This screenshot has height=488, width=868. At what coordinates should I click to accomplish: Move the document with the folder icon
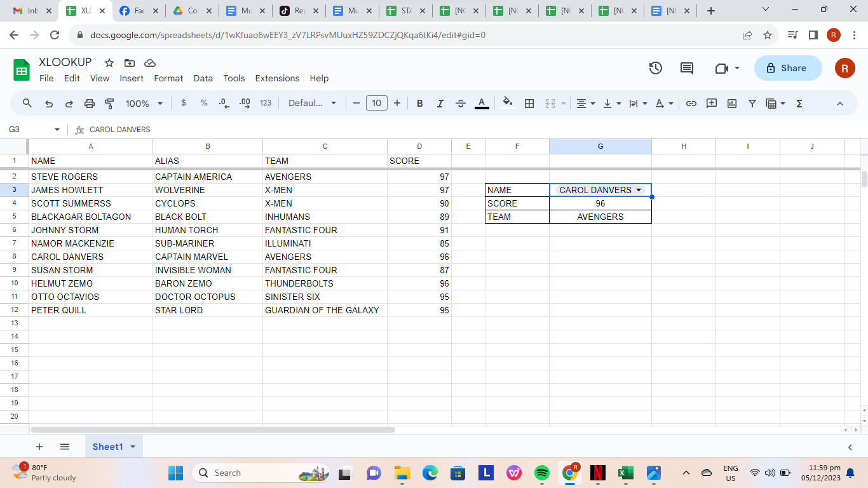130,63
